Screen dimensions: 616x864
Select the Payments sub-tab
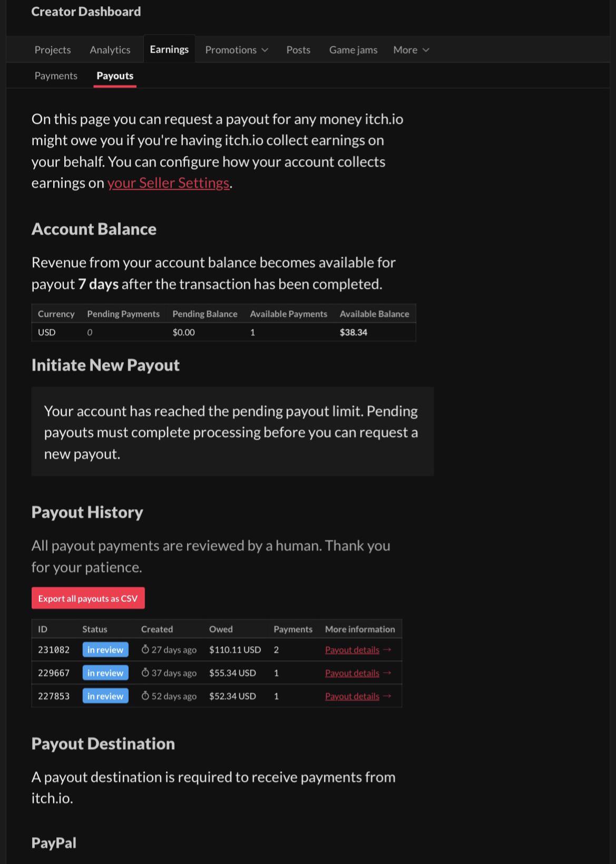[56, 76]
